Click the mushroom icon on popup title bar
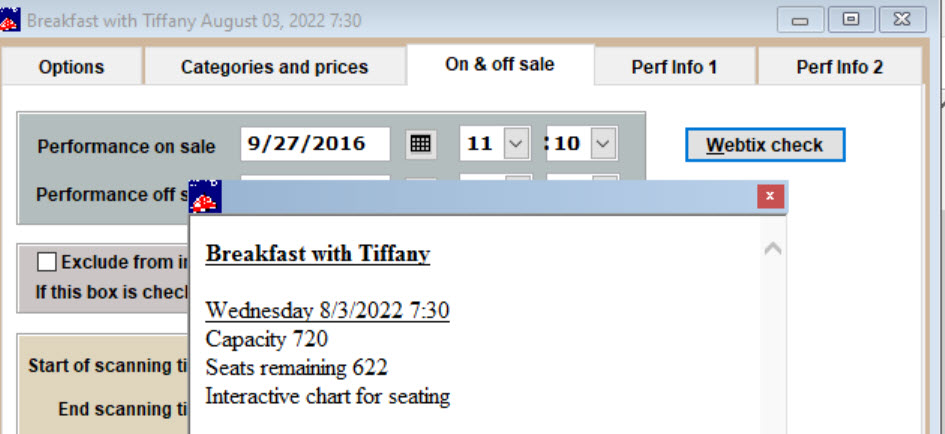 (x=205, y=197)
